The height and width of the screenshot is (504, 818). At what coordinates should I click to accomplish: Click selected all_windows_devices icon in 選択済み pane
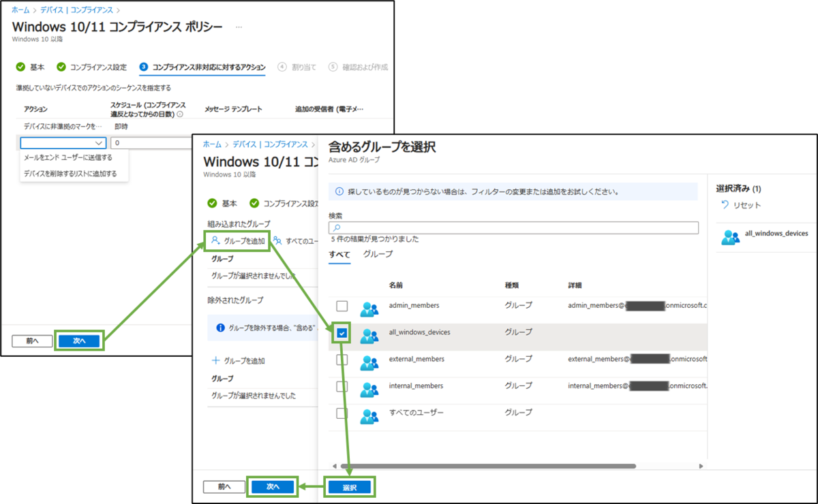tap(730, 236)
